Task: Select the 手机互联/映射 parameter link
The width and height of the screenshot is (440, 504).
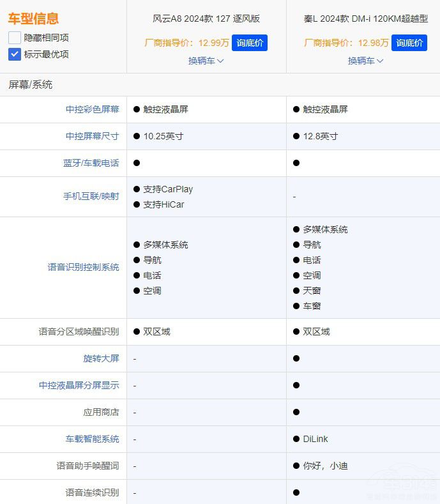Action: pyautogui.click(x=91, y=196)
